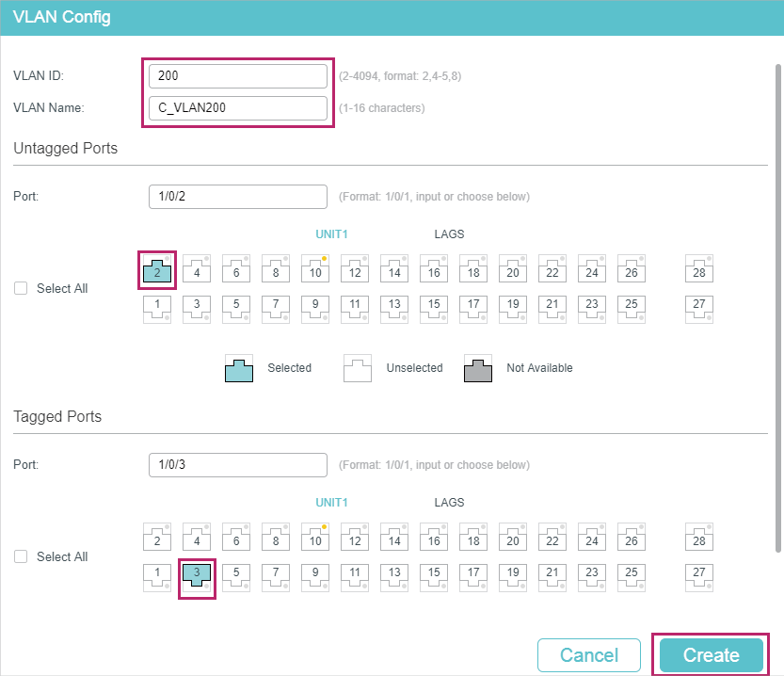Select port 27 in Tagged Ports
Viewport: 784px width, 676px height.
(x=699, y=577)
